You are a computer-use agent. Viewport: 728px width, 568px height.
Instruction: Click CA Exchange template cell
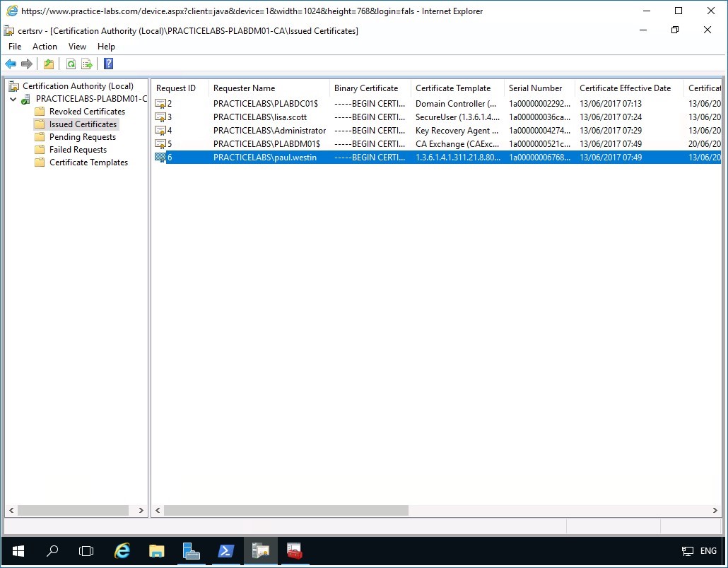[457, 144]
